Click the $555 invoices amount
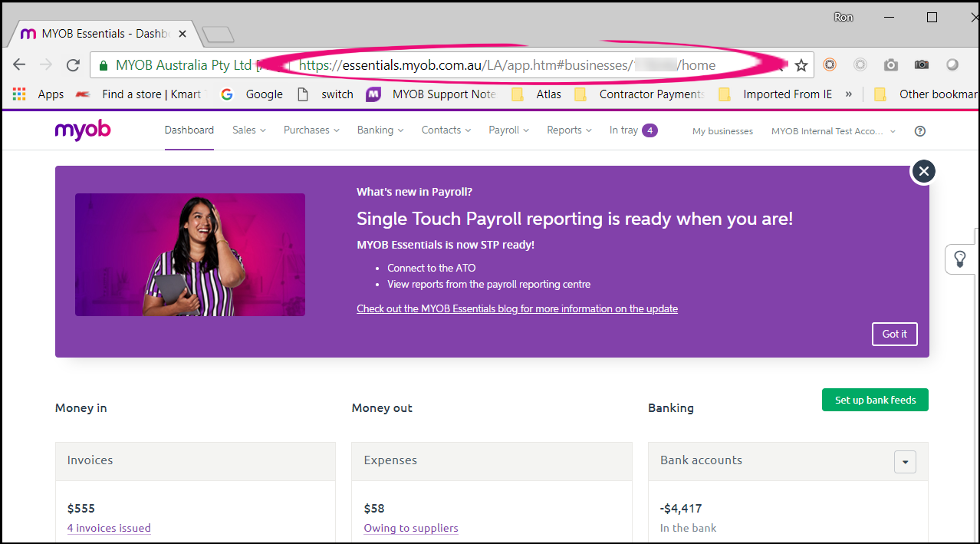The height and width of the screenshot is (544, 980). [x=81, y=508]
